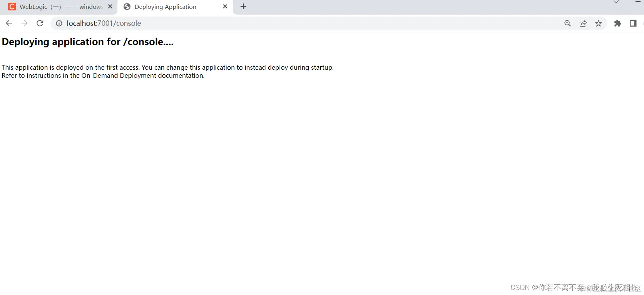Open the extensions puzzle menu
The width and height of the screenshot is (644, 295).
[617, 23]
